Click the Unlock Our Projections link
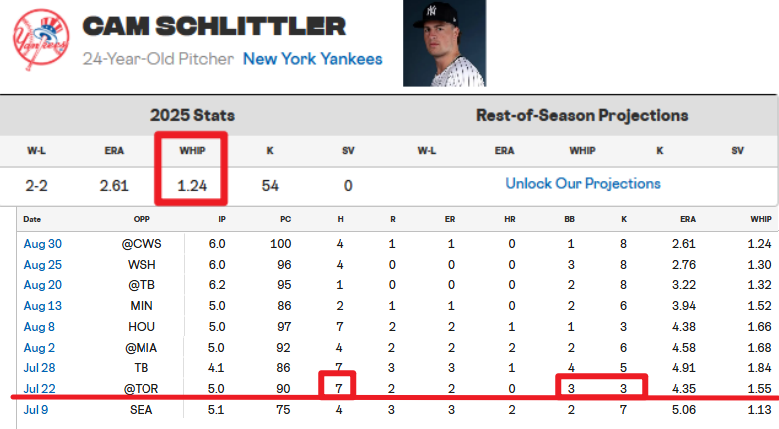The width and height of the screenshot is (779, 429). pyautogui.click(x=583, y=184)
